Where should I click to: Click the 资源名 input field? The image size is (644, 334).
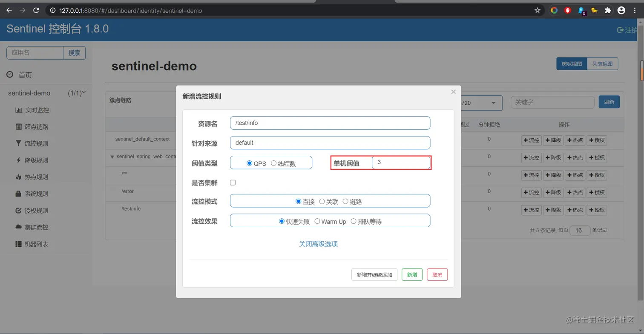pos(330,123)
